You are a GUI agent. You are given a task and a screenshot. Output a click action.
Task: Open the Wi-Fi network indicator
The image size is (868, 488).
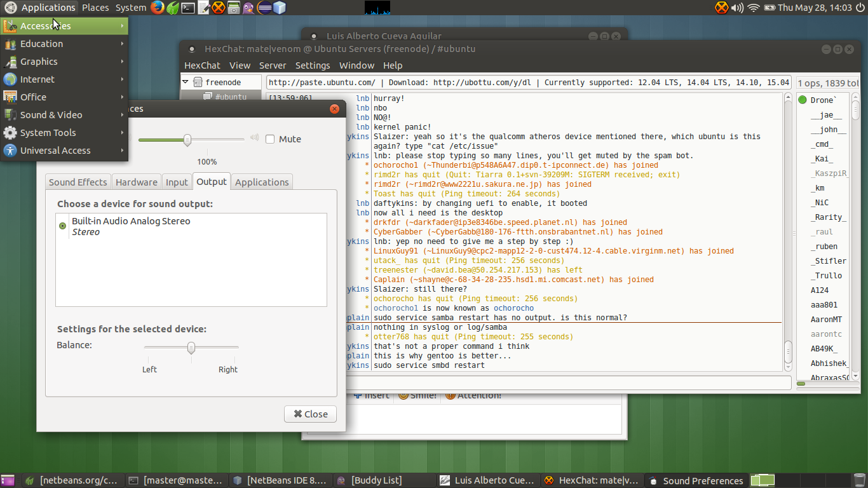[x=754, y=8]
